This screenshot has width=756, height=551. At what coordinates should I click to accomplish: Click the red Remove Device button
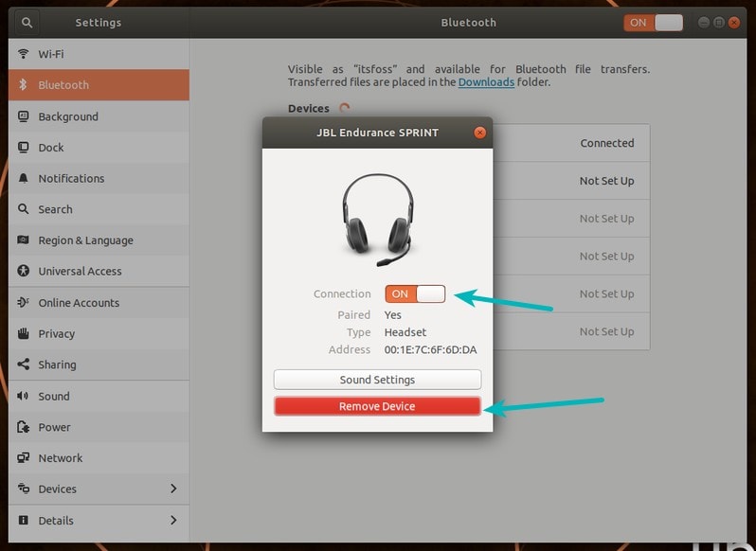coord(377,406)
